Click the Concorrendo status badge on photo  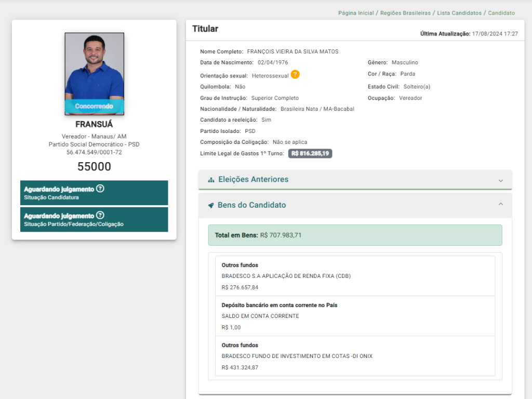point(94,107)
